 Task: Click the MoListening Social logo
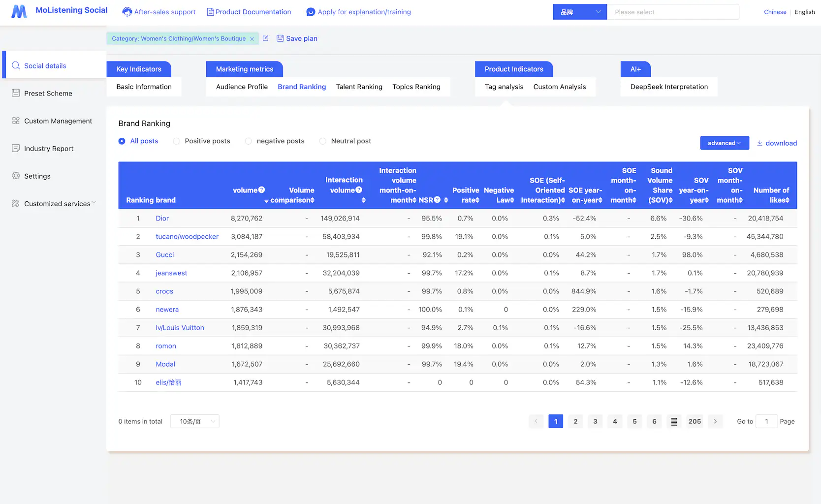tap(58, 10)
